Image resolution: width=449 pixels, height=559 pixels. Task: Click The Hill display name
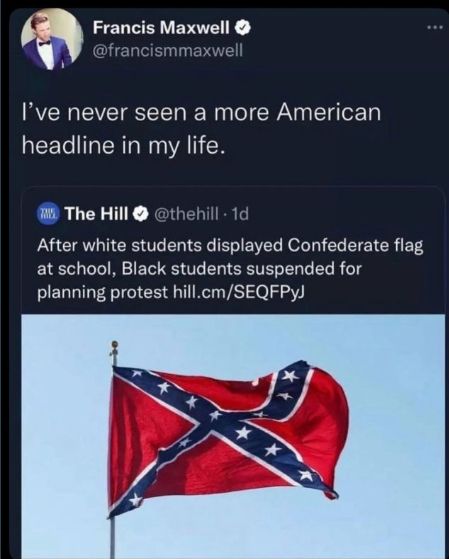pos(96,214)
